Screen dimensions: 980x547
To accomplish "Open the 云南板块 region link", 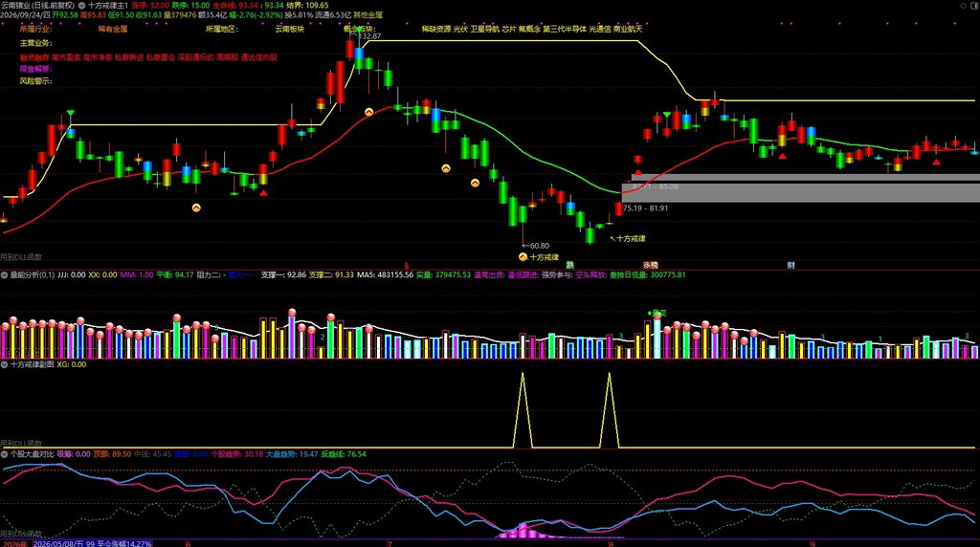I will point(290,29).
